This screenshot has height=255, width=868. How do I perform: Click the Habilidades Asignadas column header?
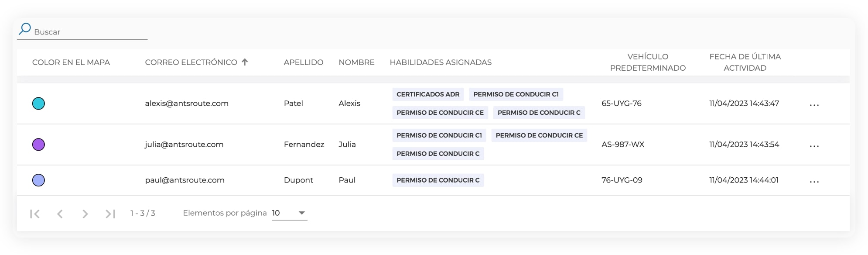(441, 62)
